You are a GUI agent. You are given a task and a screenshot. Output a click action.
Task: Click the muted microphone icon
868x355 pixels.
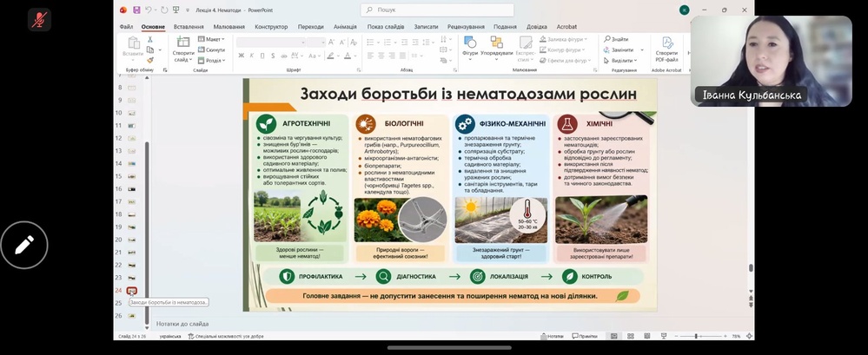click(39, 21)
